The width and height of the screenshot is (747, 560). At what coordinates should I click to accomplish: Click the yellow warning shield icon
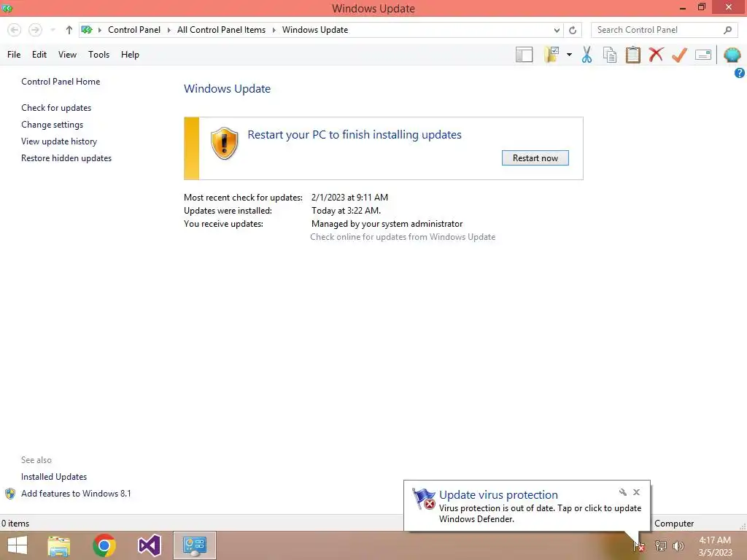[224, 144]
